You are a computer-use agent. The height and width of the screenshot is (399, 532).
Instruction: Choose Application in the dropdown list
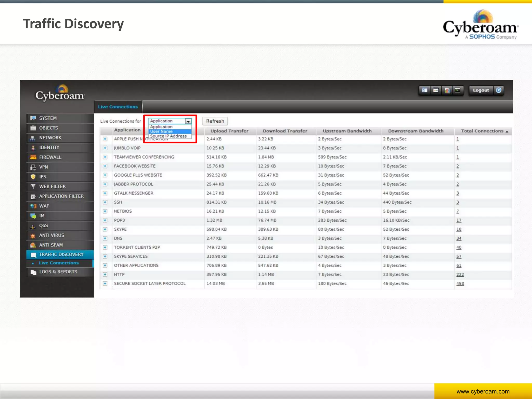(x=170, y=127)
